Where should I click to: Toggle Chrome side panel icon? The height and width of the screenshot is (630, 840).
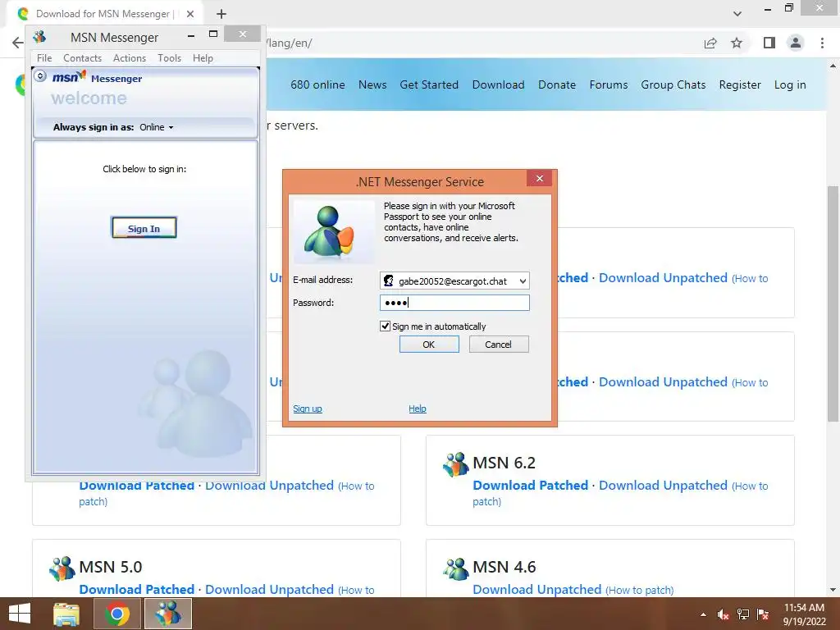[769, 43]
